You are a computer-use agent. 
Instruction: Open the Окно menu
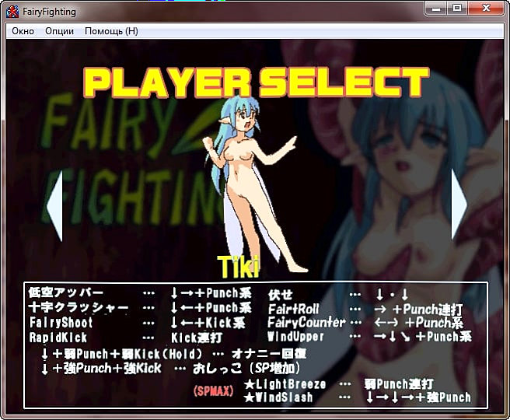tap(23, 31)
